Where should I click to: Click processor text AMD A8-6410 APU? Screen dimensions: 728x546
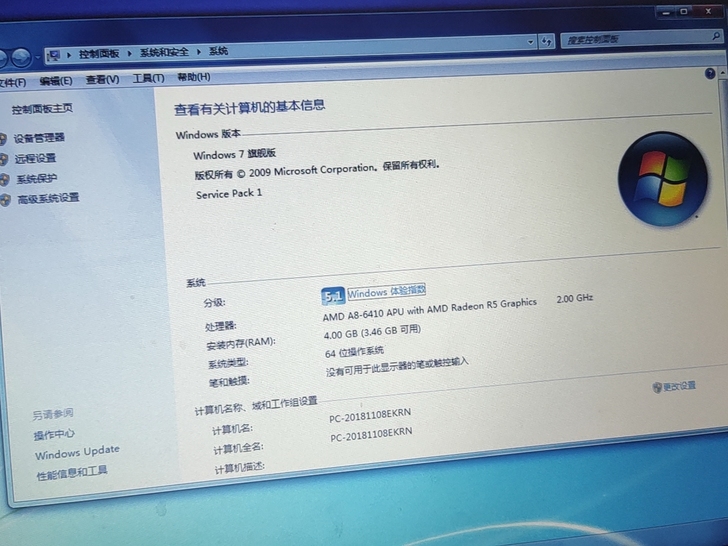(429, 310)
